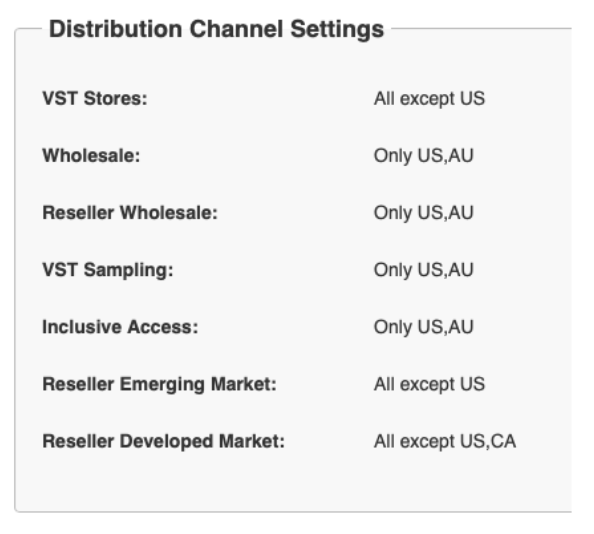Click the Only US,AU value for Inclusive Access
The image size is (594, 534).
tap(424, 328)
